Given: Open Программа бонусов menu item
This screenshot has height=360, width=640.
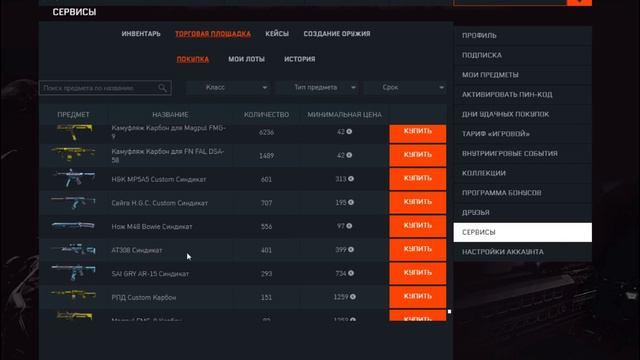Looking at the screenshot, I should pos(522,193).
